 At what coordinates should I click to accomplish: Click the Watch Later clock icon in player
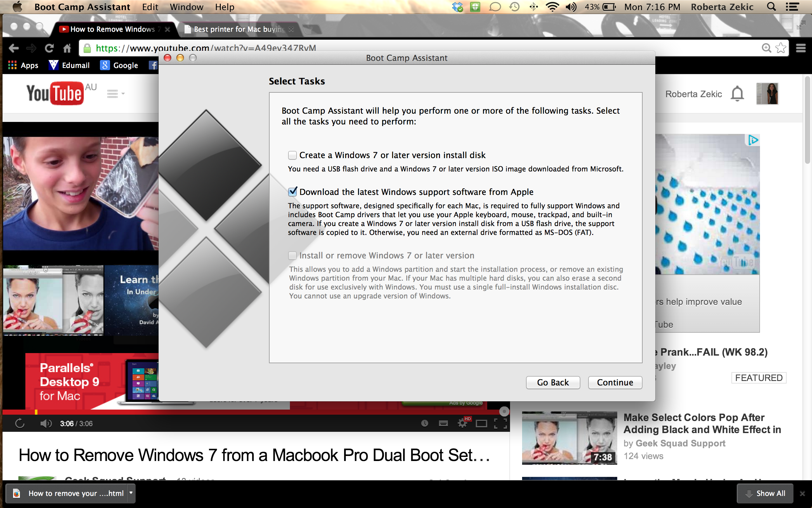[x=424, y=423]
